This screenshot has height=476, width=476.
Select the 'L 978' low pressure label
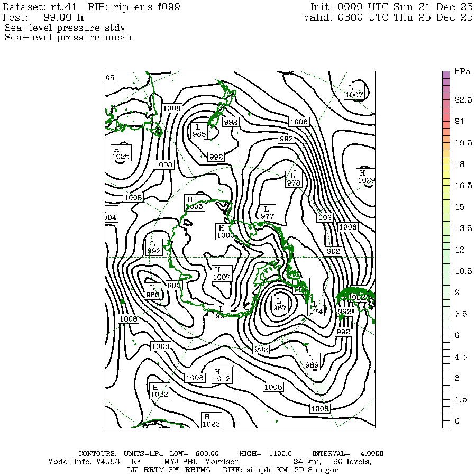[x=294, y=179]
